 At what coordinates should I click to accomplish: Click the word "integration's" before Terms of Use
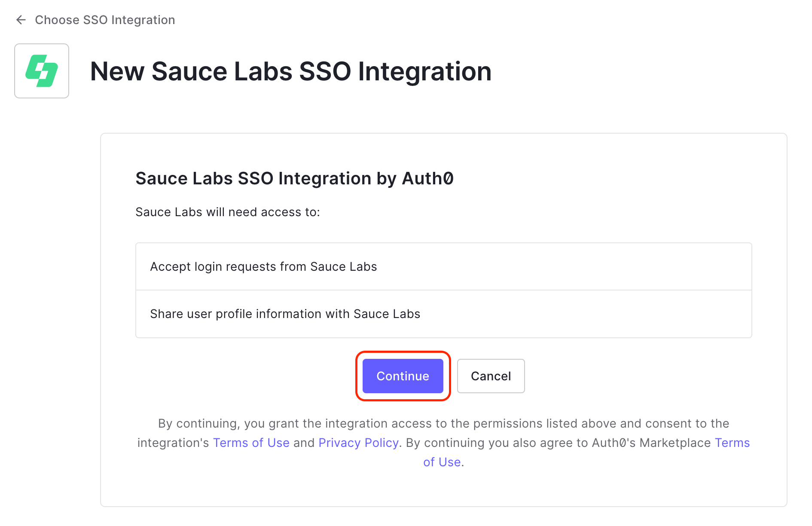173,443
